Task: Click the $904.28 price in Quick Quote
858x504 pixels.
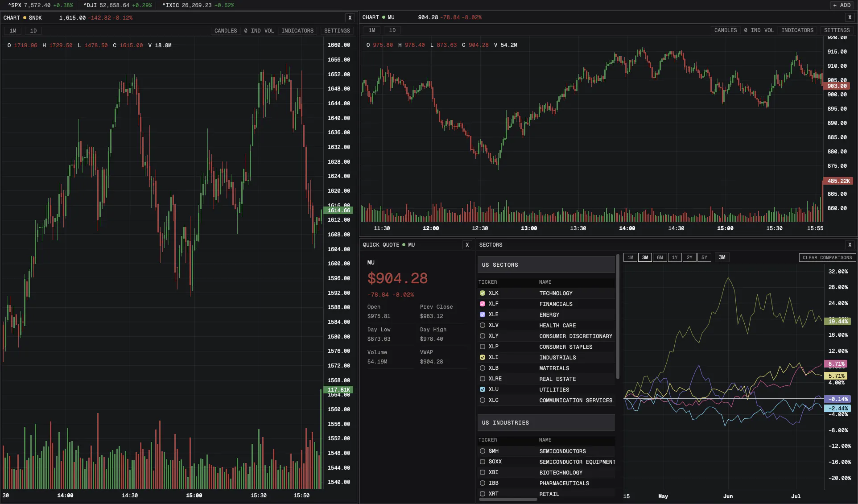Action: 397,278
